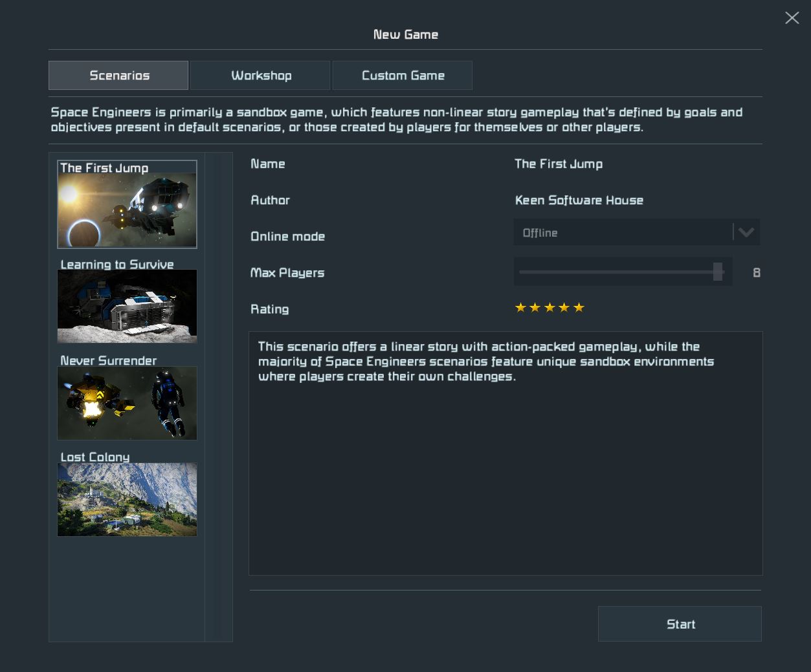This screenshot has width=811, height=672.
Task: Click the 'Max Players' label
Action: (287, 273)
